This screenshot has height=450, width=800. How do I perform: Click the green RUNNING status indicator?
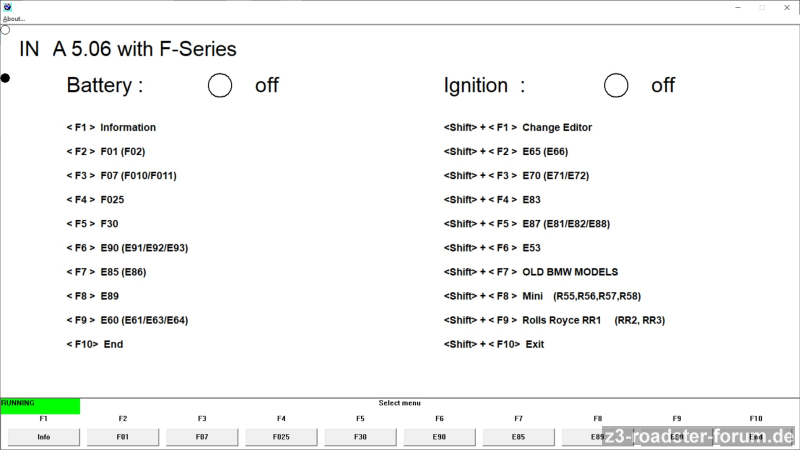(x=40, y=406)
